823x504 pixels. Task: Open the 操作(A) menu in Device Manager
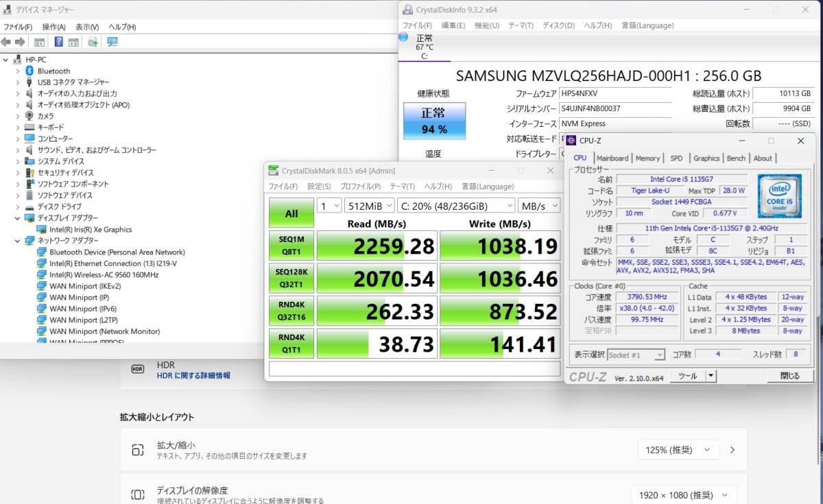pos(53,27)
